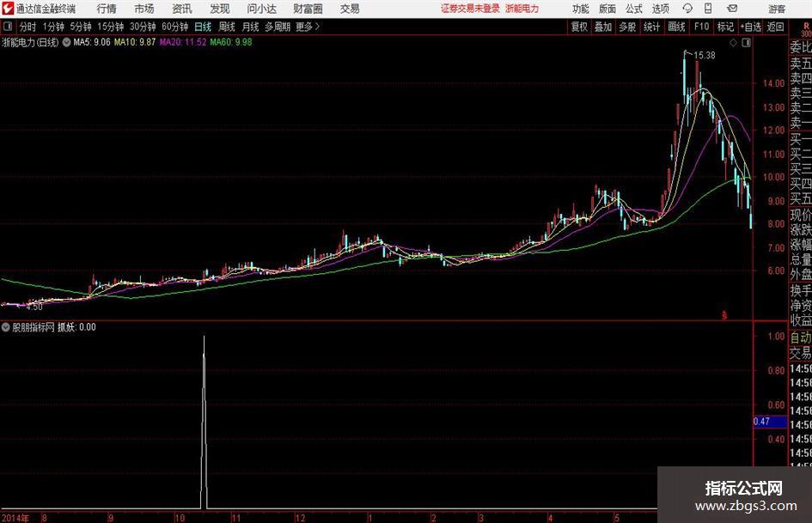Click the MA5: 9.06 value
Image resolution: width=812 pixels, height=523 pixels.
tap(92, 42)
